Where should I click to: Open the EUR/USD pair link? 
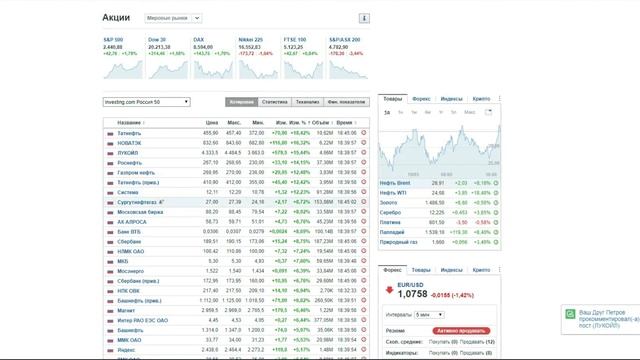pos(410,285)
